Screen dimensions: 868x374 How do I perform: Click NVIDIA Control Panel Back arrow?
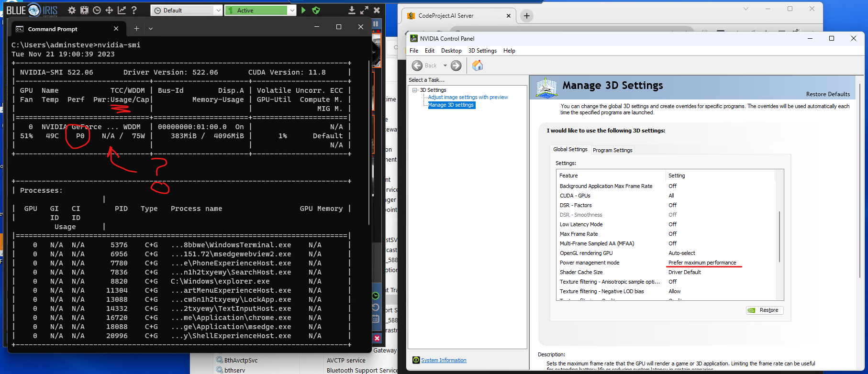coord(417,66)
